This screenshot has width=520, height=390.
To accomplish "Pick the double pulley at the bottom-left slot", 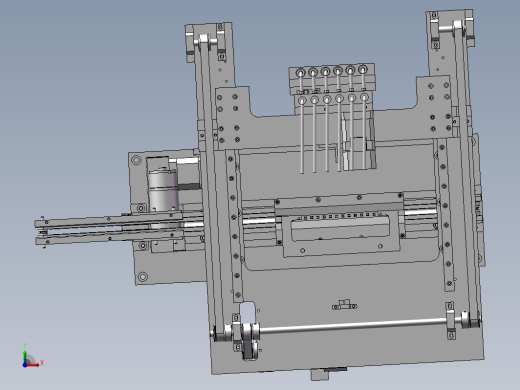I will click(251, 340).
